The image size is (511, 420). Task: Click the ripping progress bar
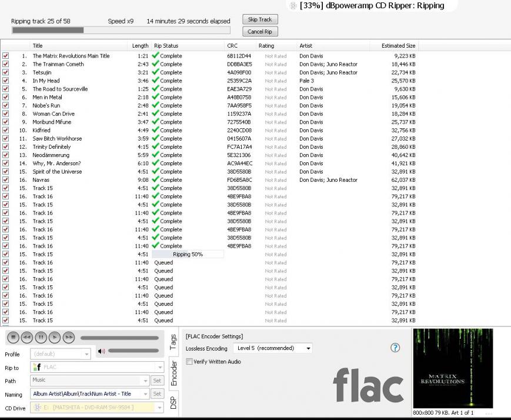click(x=121, y=31)
